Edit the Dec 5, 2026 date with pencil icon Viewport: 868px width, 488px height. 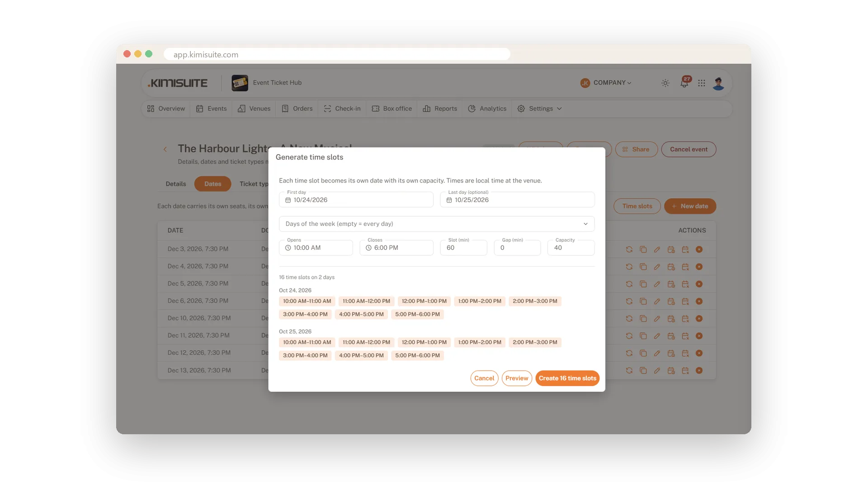pyautogui.click(x=657, y=284)
